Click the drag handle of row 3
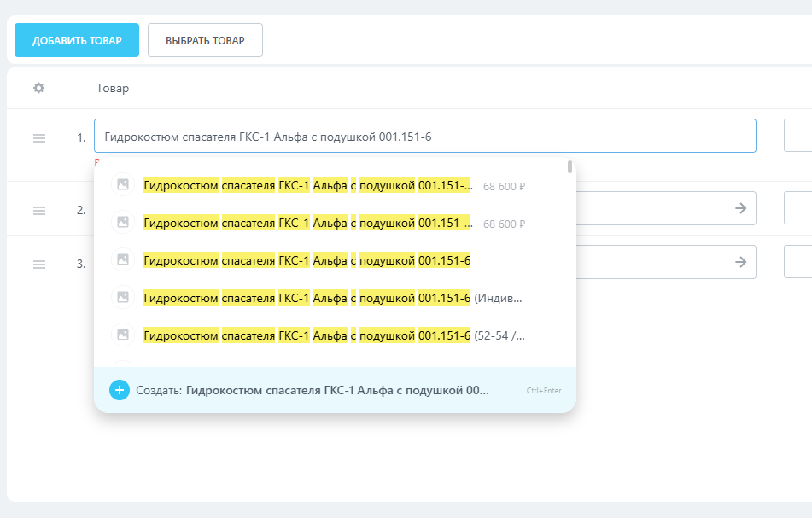Viewport: 812px width, 518px height. [x=38, y=265]
